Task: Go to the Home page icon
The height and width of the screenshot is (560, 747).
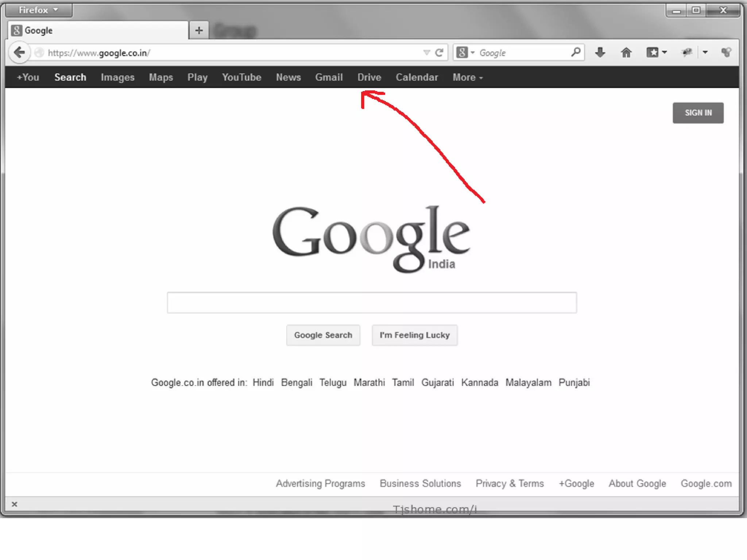Action: (626, 53)
